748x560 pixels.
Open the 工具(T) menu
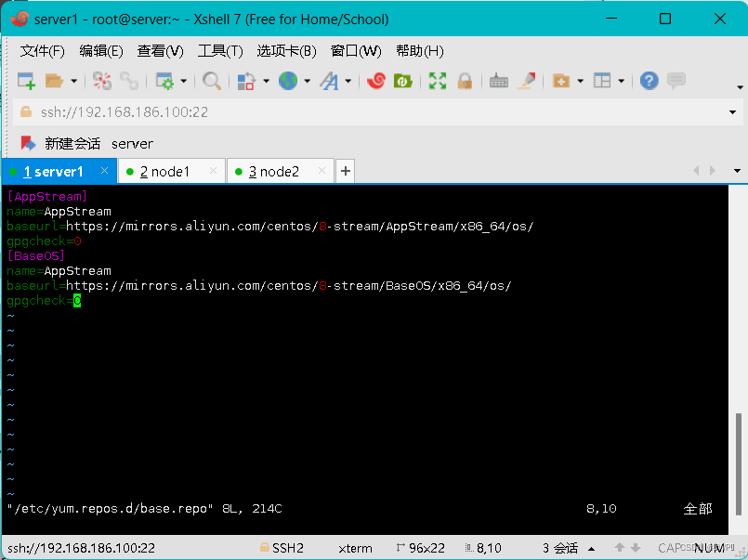click(x=220, y=51)
